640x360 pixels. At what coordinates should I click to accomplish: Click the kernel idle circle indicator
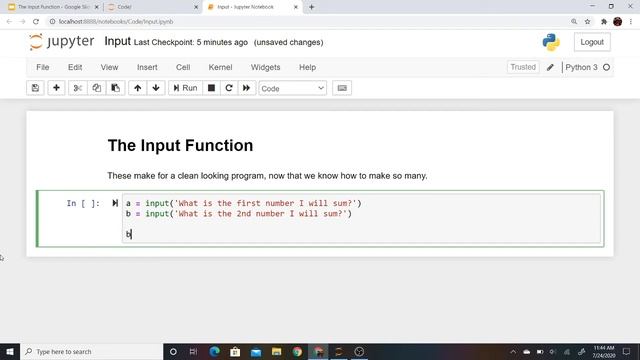pyautogui.click(x=607, y=67)
